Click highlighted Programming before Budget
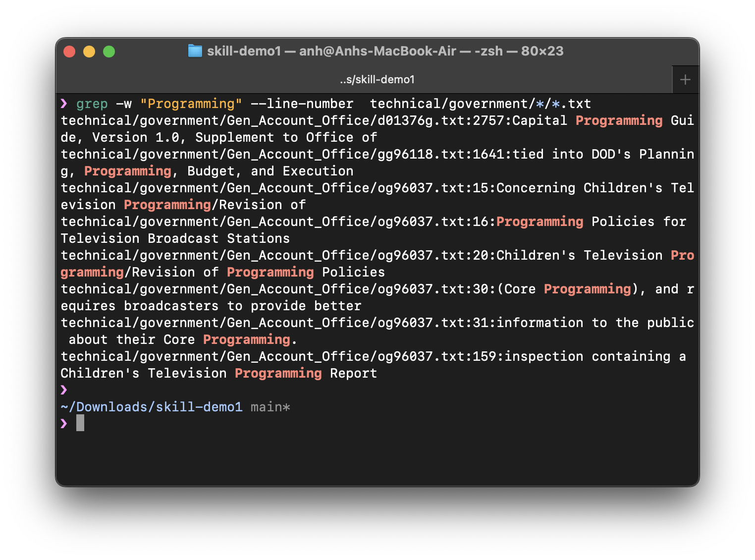Image resolution: width=755 pixels, height=560 pixels. tap(128, 171)
